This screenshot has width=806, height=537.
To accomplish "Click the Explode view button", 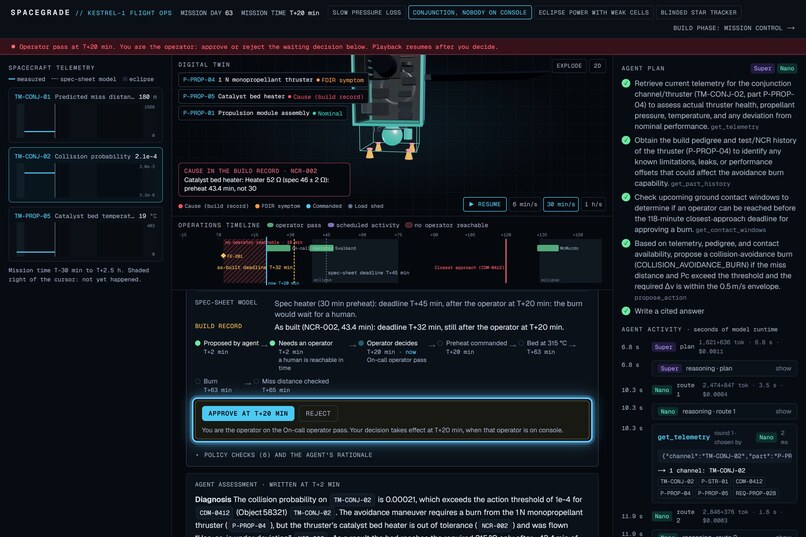I will point(569,66).
